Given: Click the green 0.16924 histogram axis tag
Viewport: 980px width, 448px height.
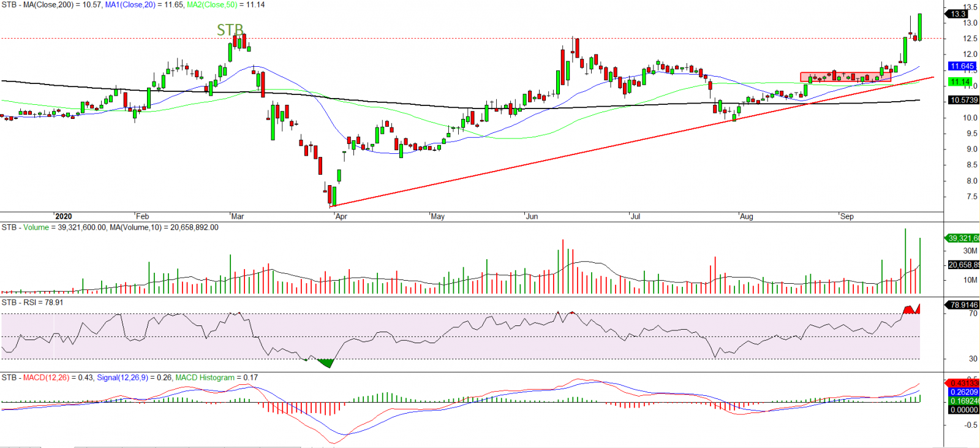Looking at the screenshot, I should [x=963, y=401].
